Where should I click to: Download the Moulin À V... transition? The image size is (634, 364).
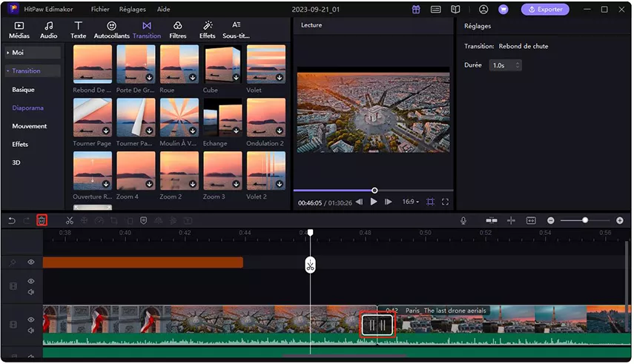193,130
